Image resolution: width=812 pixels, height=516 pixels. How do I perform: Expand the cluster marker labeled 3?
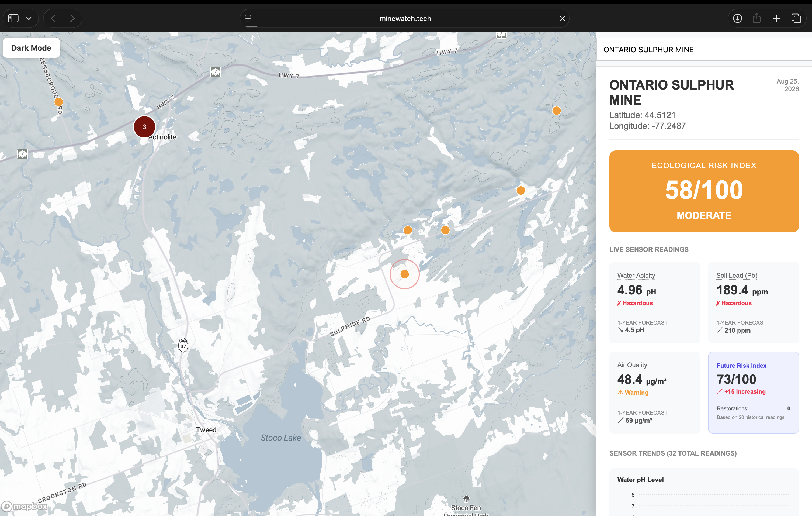click(144, 127)
